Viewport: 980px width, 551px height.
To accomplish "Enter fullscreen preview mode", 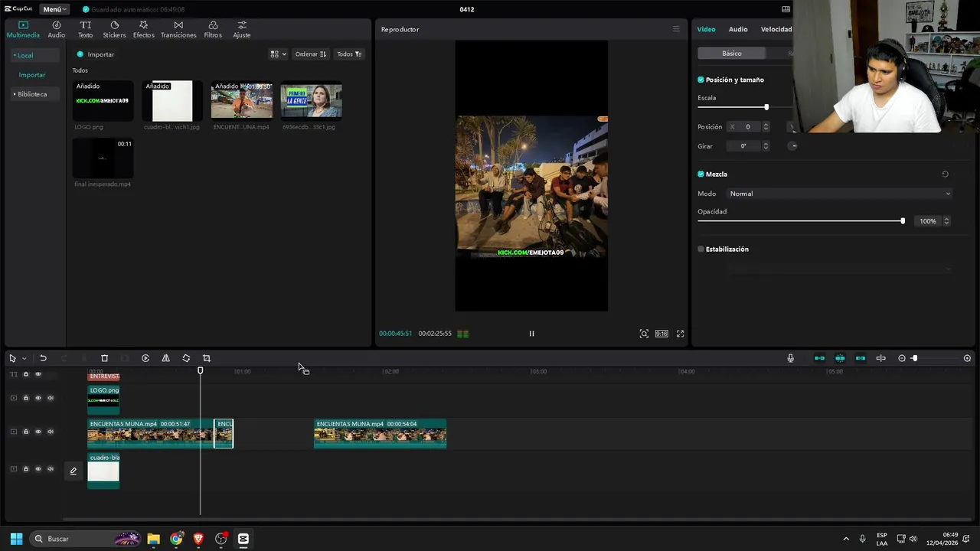I will point(680,334).
